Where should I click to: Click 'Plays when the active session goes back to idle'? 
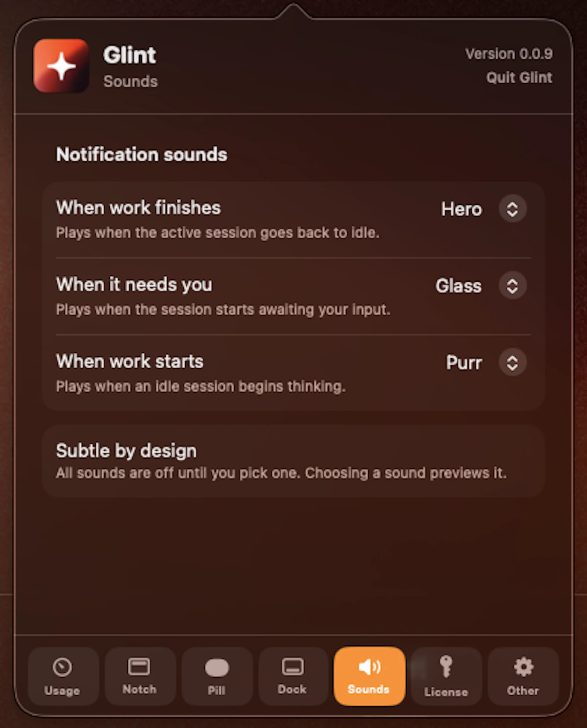coord(218,233)
